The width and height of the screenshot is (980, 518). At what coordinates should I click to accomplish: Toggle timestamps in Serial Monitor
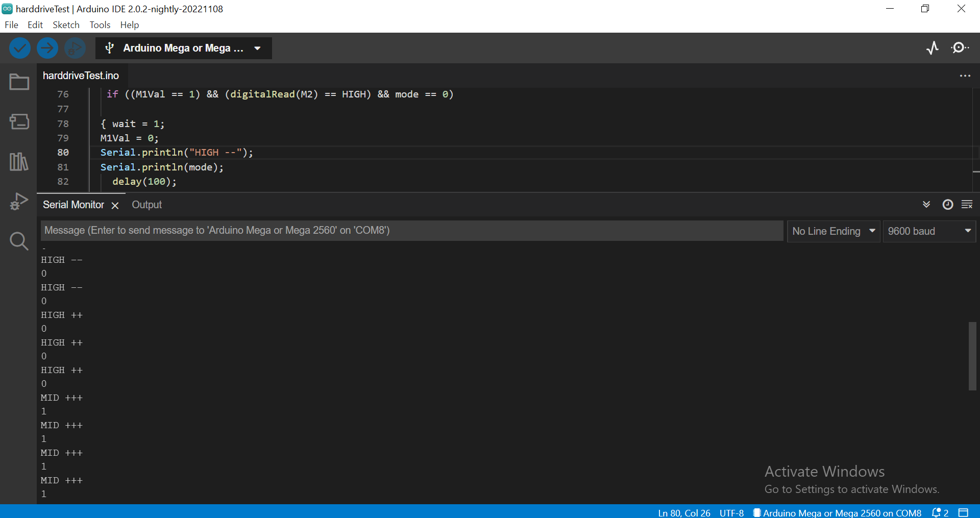click(x=948, y=204)
